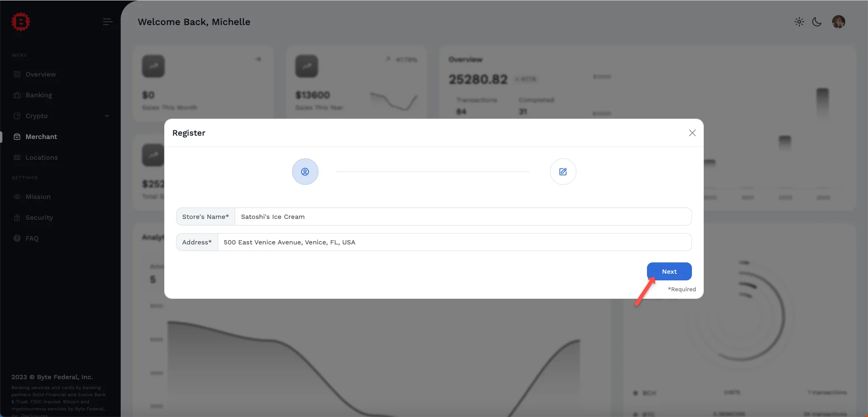Click the Banking bank icon in sidebar
Viewport: 868px width, 417px height.
coord(17,95)
